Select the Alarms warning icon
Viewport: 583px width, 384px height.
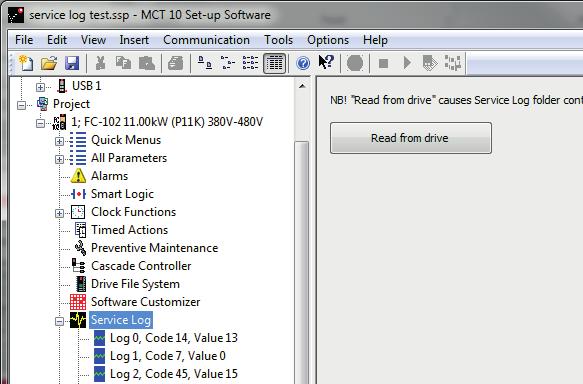[x=78, y=176]
